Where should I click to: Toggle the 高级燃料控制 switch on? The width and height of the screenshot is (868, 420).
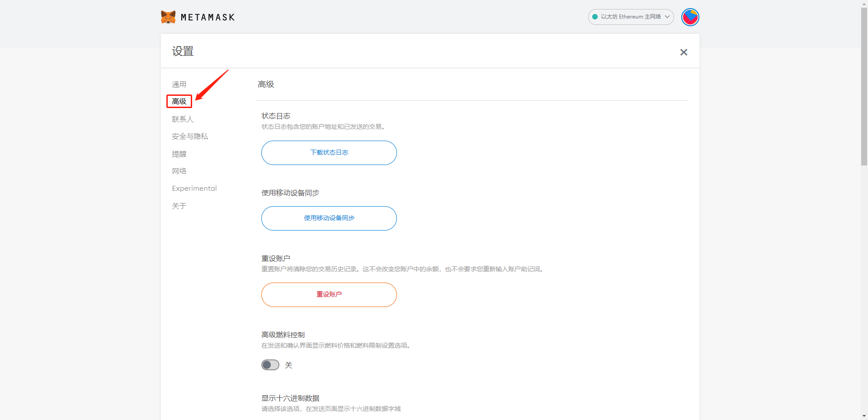tap(270, 365)
